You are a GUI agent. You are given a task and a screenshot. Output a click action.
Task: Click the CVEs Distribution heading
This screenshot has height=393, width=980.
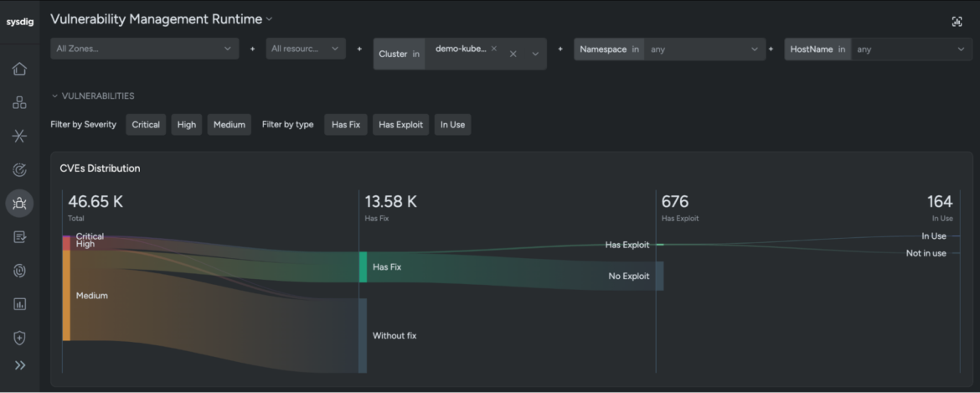100,168
